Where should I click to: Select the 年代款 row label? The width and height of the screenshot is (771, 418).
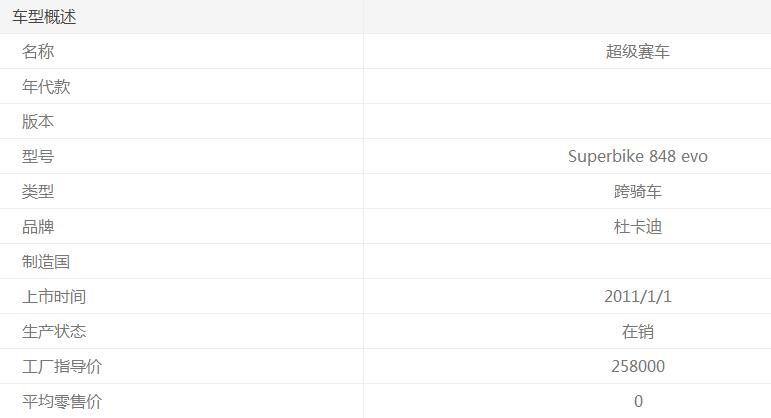tap(46, 87)
